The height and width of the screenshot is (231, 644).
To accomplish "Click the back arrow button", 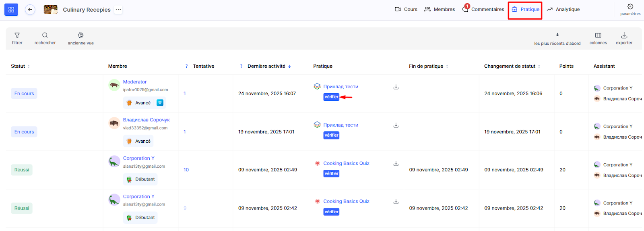I will [x=30, y=10].
